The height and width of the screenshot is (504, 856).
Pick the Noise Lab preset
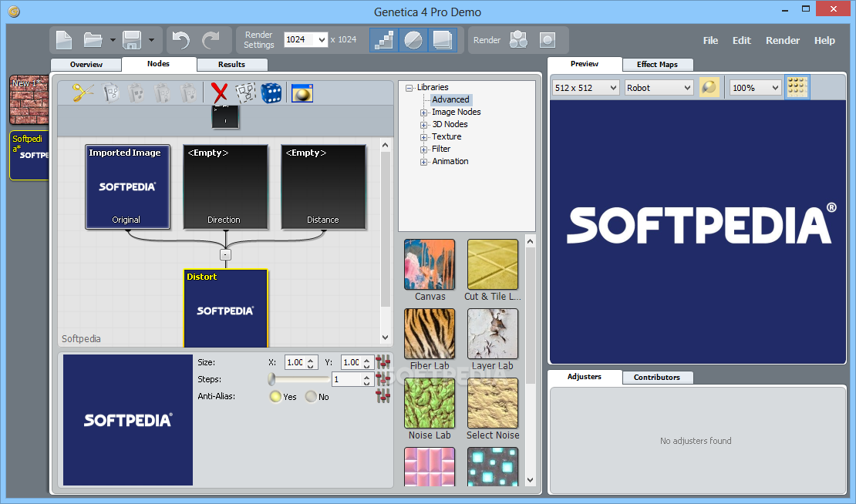point(430,403)
